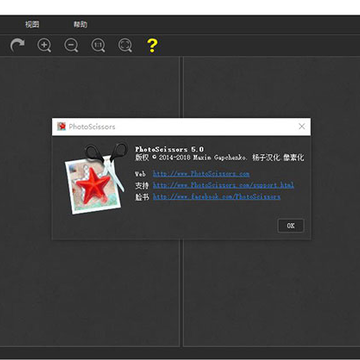
Task: Open the www.PhotoScissors.com web link
Action: click(201, 174)
